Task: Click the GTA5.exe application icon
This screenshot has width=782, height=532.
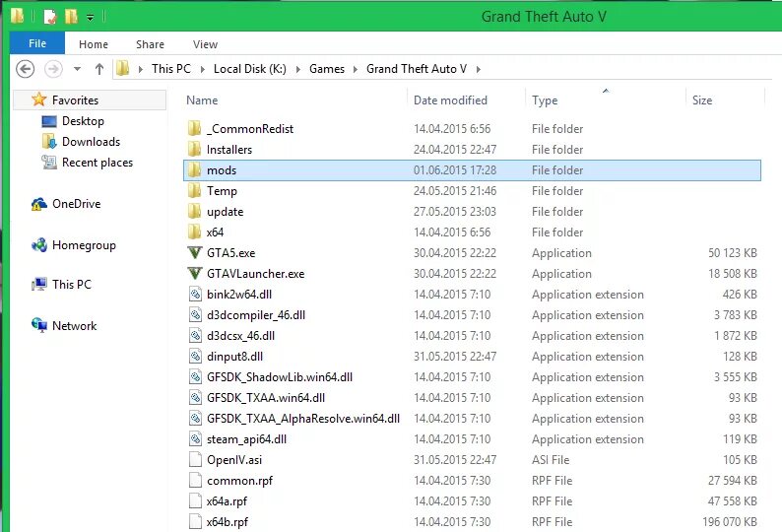Action: [x=194, y=253]
